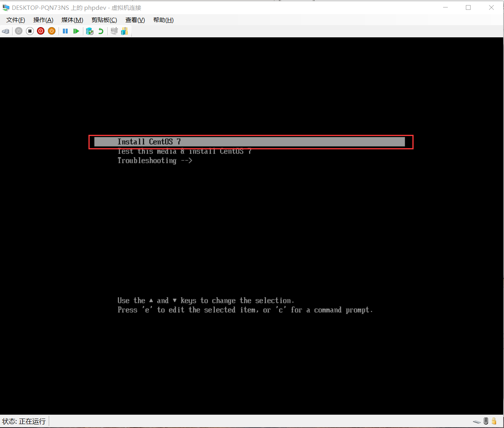The height and width of the screenshot is (428, 504).
Task: Select 'Test this media & install CentOS 7'
Action: pyautogui.click(x=184, y=151)
